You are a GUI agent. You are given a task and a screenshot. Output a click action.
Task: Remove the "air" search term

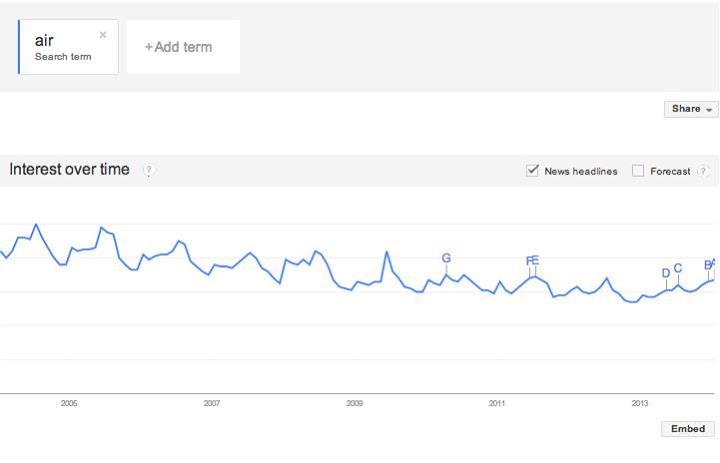103,35
